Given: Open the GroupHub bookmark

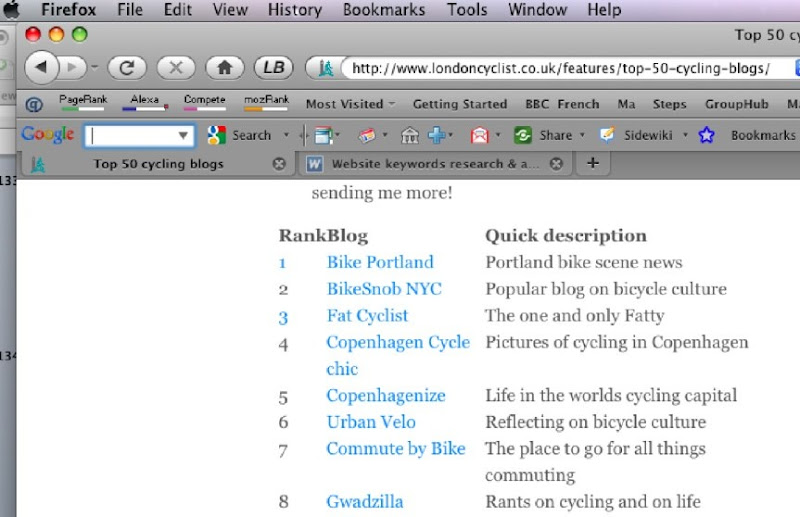Looking at the screenshot, I should 736,104.
